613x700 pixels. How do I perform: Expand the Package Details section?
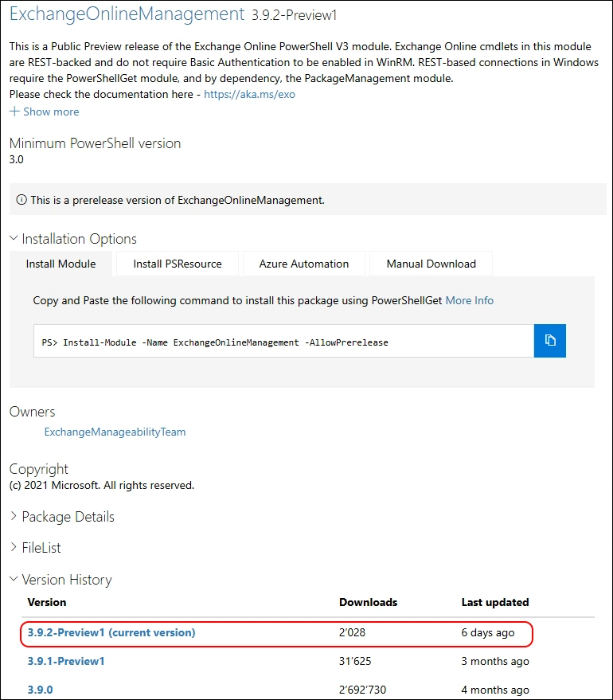[x=14, y=517]
